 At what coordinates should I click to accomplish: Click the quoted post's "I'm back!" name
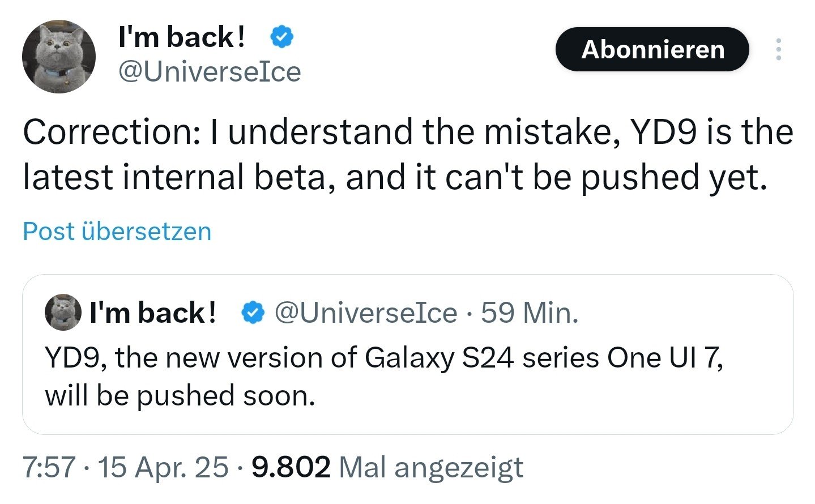pos(153,313)
